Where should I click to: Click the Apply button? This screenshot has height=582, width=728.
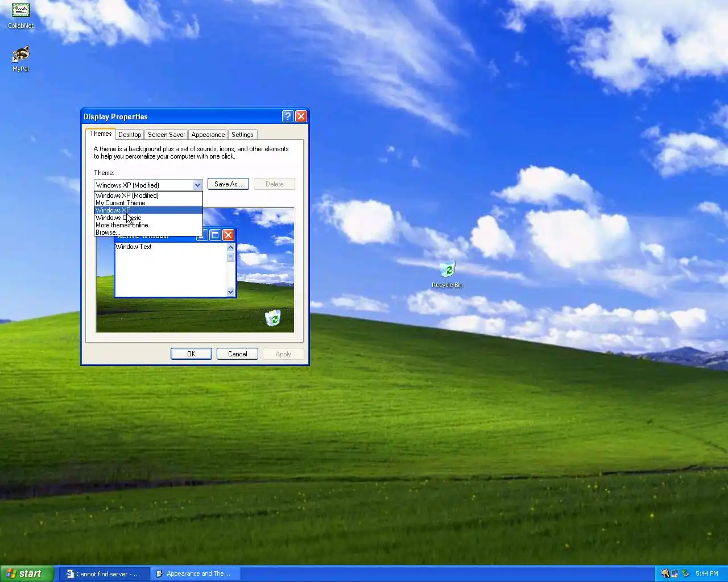(283, 354)
